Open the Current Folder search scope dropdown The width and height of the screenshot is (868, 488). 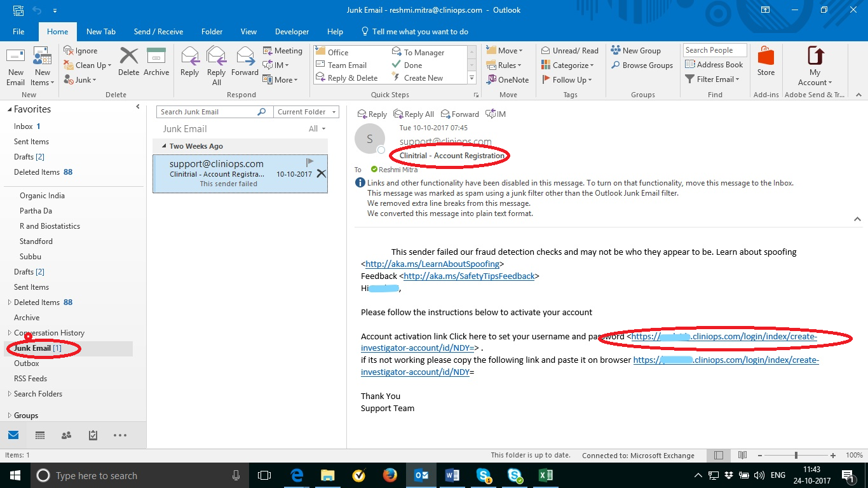(306, 112)
